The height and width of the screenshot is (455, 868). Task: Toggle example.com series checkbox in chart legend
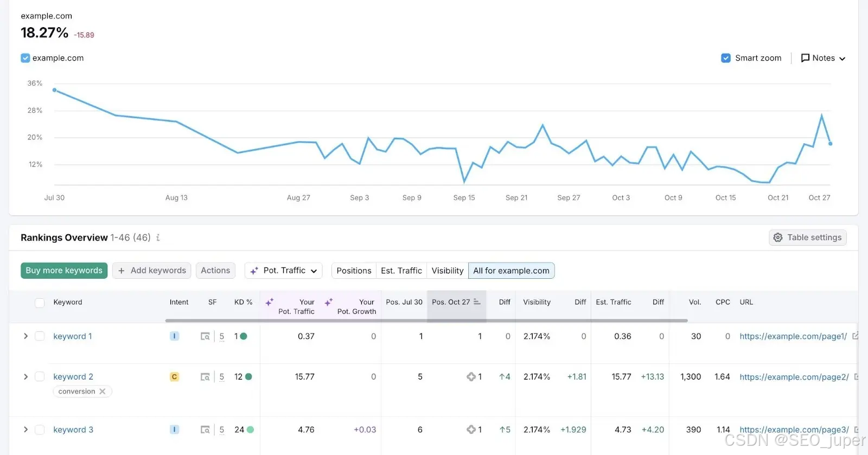click(x=25, y=58)
